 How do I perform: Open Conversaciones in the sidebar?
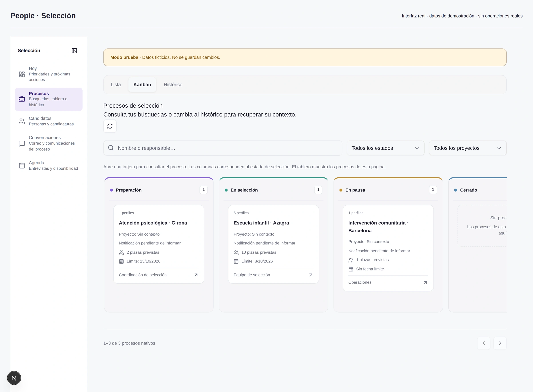click(x=49, y=143)
